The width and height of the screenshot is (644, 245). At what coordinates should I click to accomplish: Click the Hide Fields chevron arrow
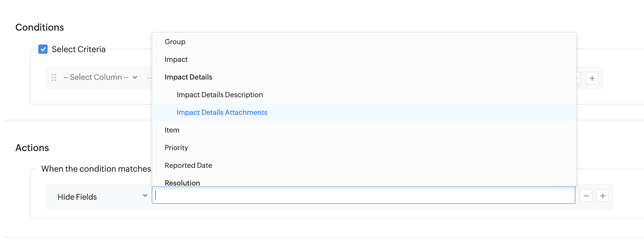coord(145,196)
